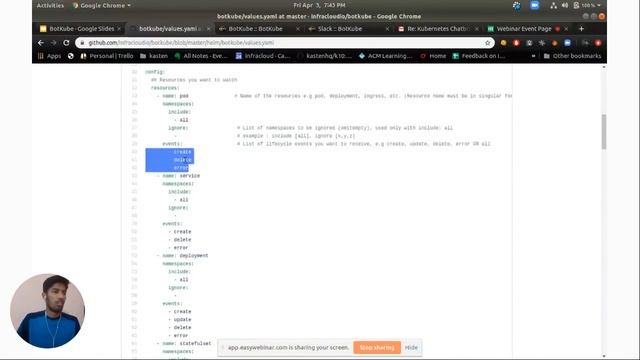Open the network status icon in top panel
This screenshot has width=640, height=360.
pos(553,5)
